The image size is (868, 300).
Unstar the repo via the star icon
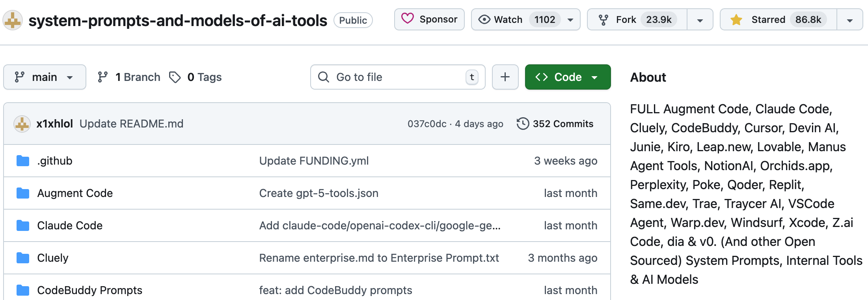736,20
